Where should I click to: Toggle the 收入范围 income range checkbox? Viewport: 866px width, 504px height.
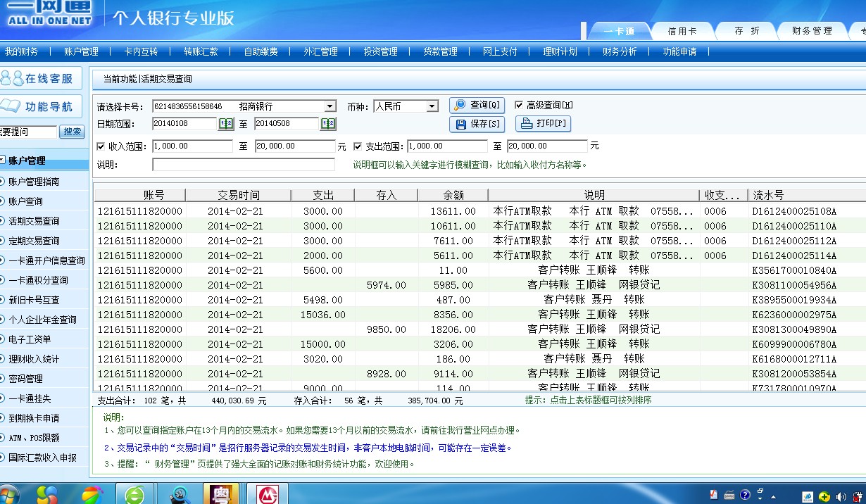tap(101, 146)
